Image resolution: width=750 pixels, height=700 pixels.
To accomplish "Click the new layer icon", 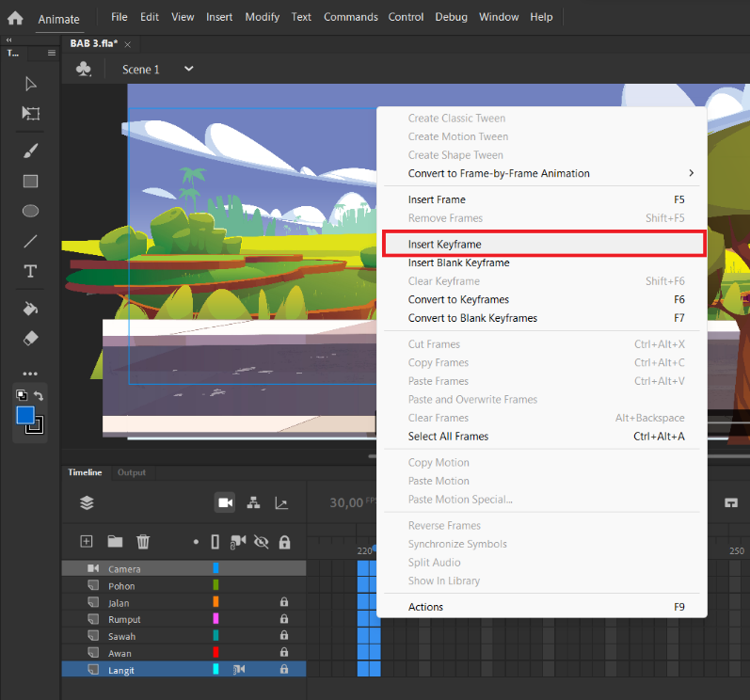I will click(x=86, y=541).
